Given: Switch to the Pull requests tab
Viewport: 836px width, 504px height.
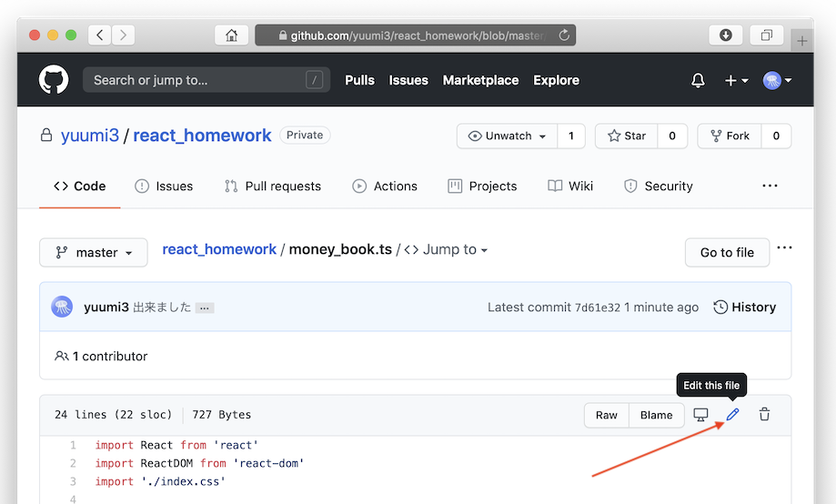Looking at the screenshot, I should (272, 186).
